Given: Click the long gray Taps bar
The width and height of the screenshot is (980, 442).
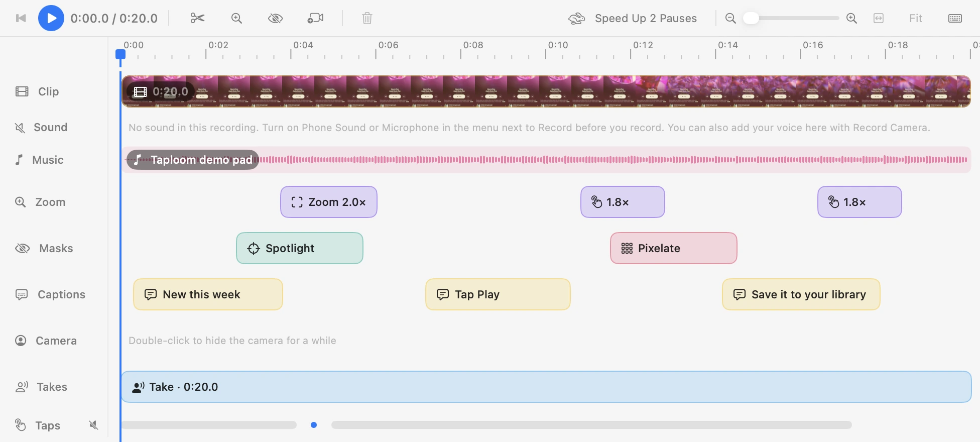Looking at the screenshot, I should 591,425.
